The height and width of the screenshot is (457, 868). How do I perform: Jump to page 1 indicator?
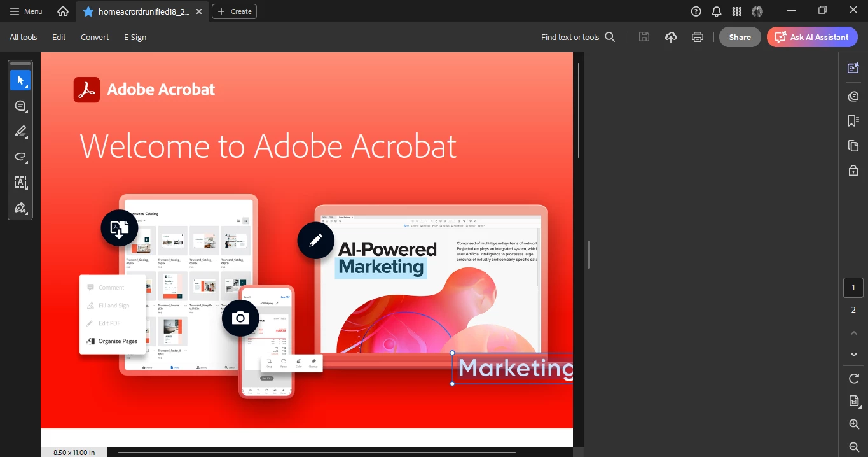pyautogui.click(x=853, y=288)
